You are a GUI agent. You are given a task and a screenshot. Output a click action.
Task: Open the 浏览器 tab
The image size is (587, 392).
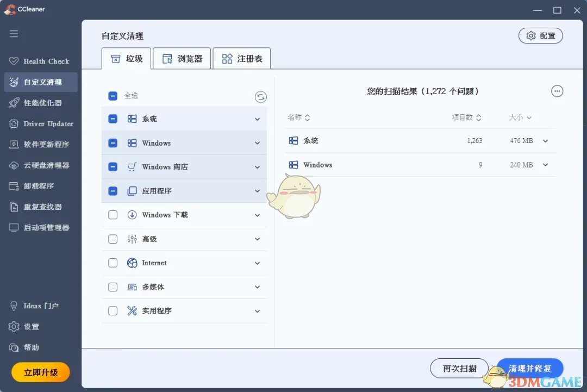pos(182,58)
